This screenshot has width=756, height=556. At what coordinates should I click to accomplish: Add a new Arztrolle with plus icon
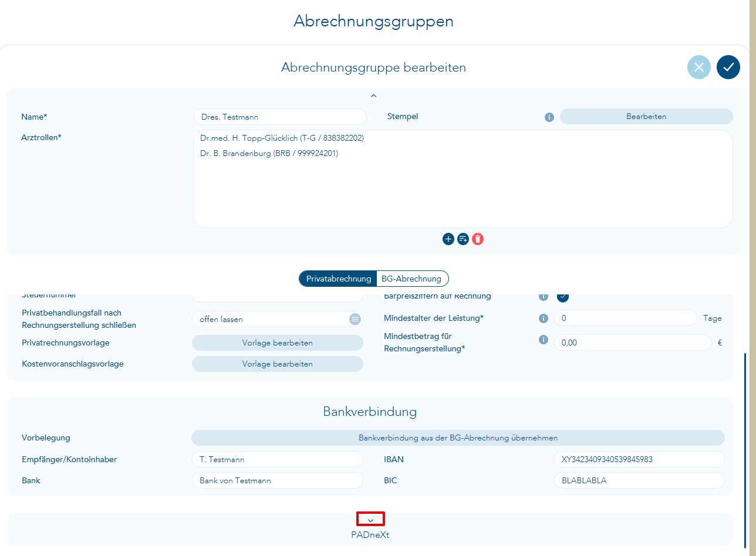pos(448,239)
